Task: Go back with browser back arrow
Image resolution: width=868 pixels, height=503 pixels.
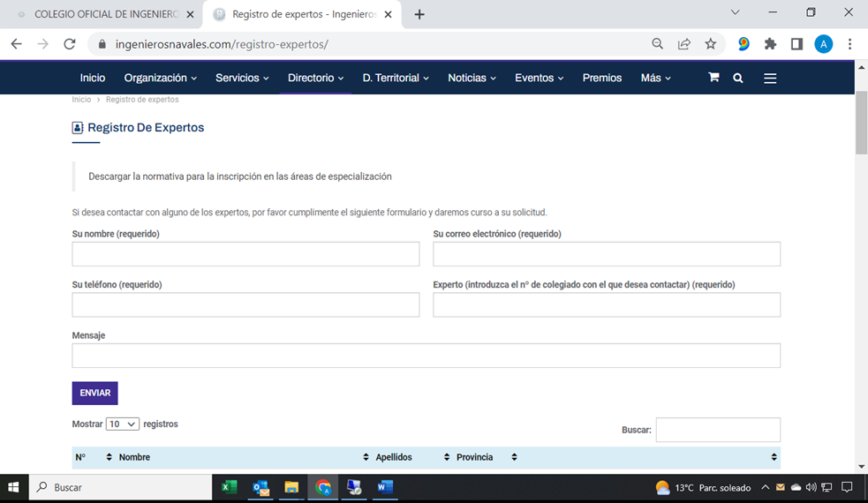Action: [17, 44]
